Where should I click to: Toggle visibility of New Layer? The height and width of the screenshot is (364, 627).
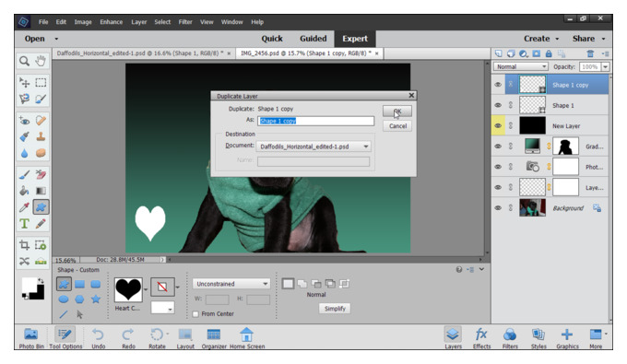(x=498, y=125)
